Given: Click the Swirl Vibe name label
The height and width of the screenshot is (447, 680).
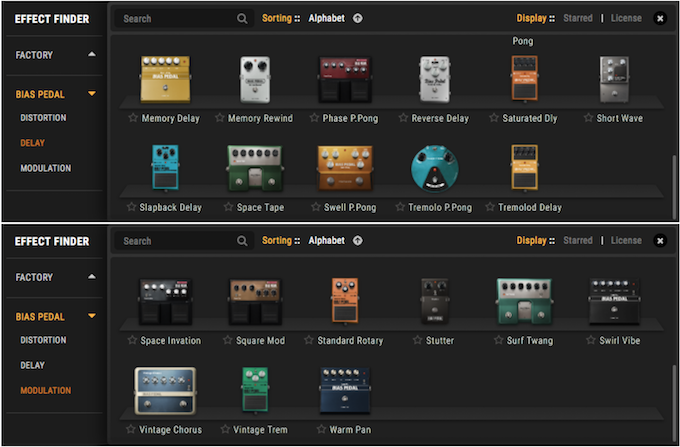Looking at the screenshot, I should 620,341.
